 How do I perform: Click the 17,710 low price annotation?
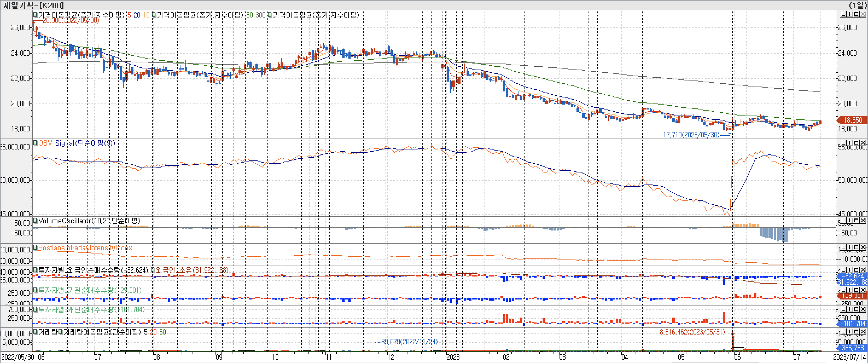[691, 135]
